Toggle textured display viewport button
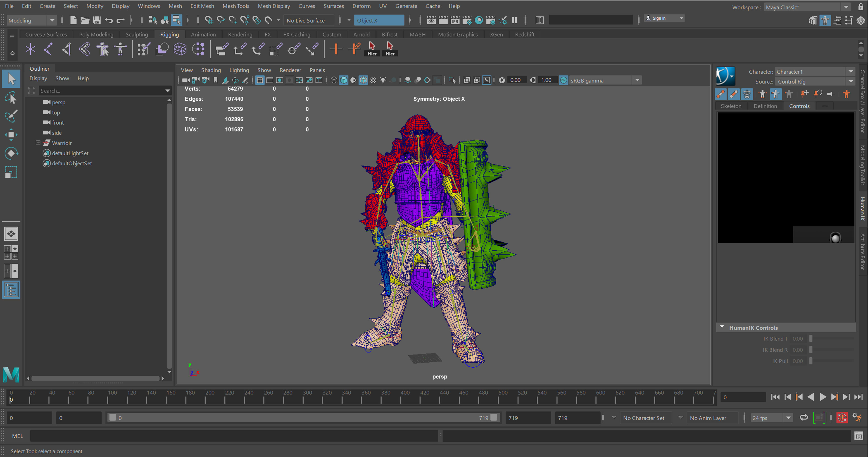Viewport: 868px width, 457px height. (373, 80)
